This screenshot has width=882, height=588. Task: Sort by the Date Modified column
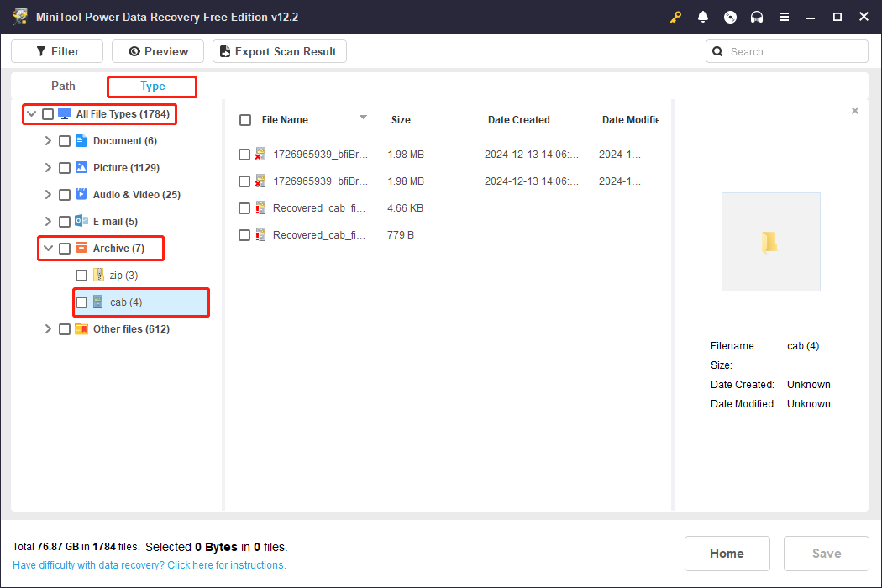tap(631, 120)
